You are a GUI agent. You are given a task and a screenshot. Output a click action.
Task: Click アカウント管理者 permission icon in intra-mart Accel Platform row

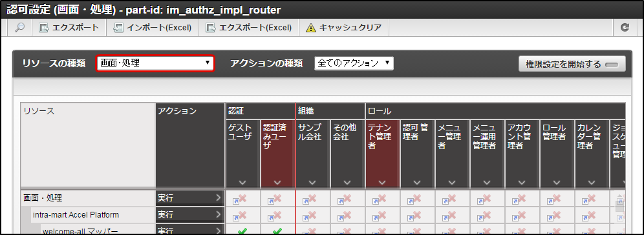[x=519, y=216]
